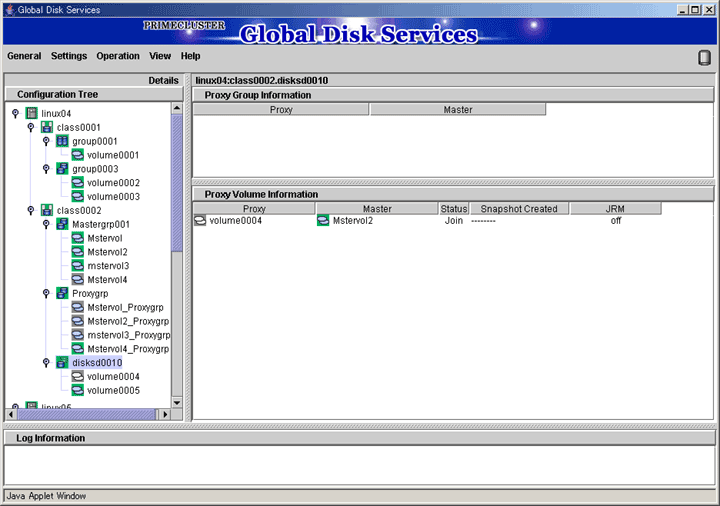Click the group0003 group icon

tap(62, 169)
